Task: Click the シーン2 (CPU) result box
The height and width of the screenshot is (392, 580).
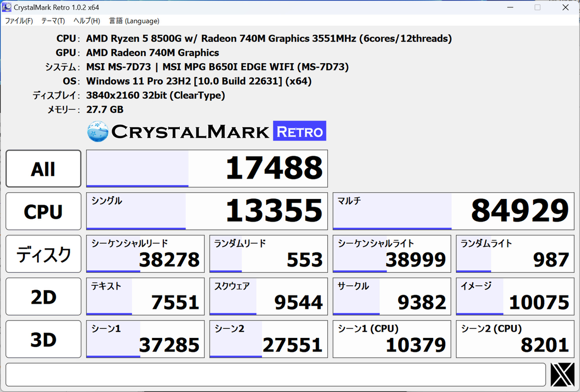Action: click(515, 338)
